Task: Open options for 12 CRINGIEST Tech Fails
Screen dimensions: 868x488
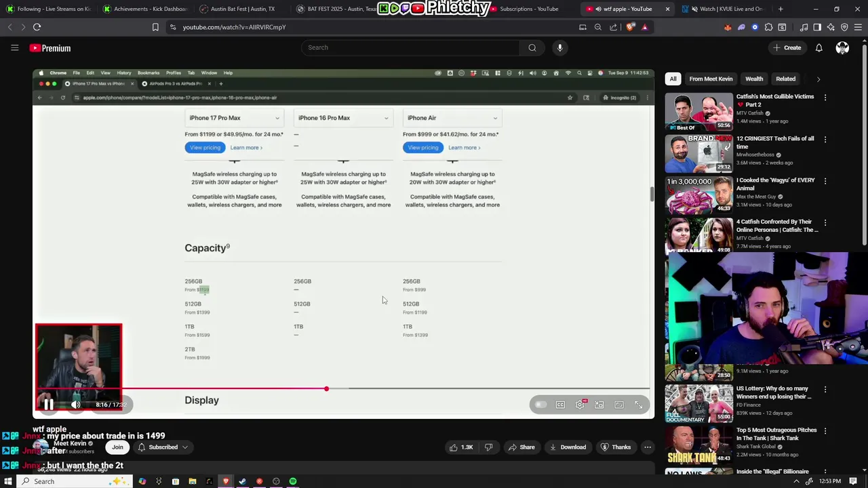Action: (825, 140)
